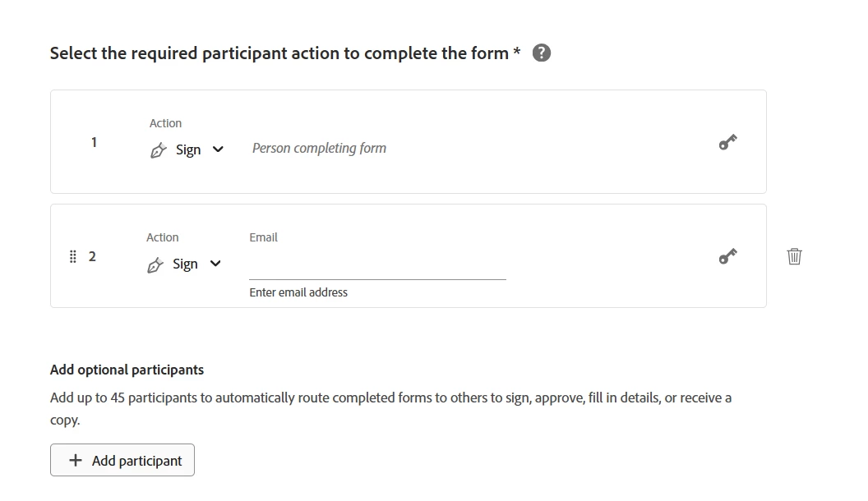This screenshot has height=501, width=868.
Task: Grab the dotted drag handle beside participant 2
Action: pos(72,256)
